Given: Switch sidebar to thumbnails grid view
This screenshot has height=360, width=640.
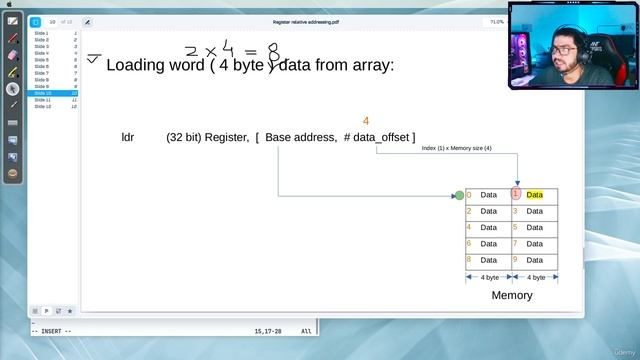Looking at the screenshot, I should (x=35, y=311).
